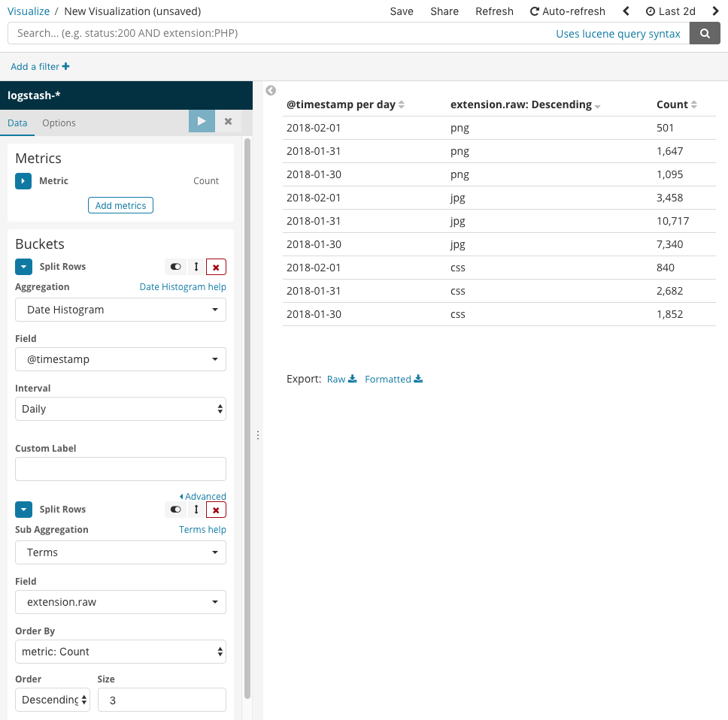Disable the Terms sub aggregation toggle
This screenshot has width=728, height=720.
click(175, 510)
